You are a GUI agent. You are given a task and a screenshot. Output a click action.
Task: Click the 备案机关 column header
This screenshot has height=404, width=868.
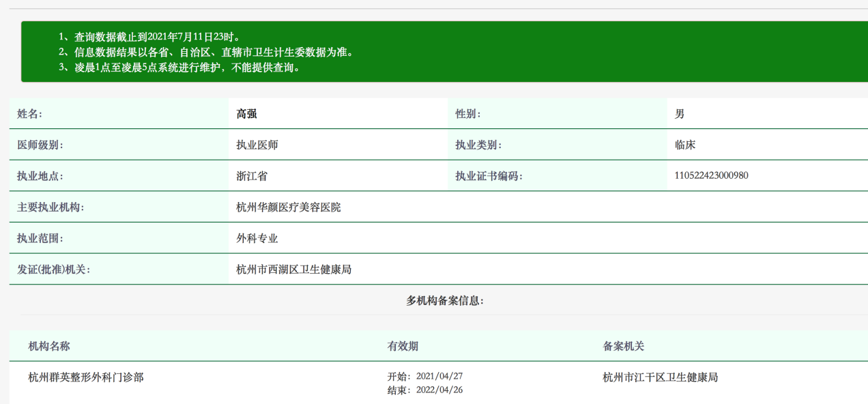pos(623,346)
